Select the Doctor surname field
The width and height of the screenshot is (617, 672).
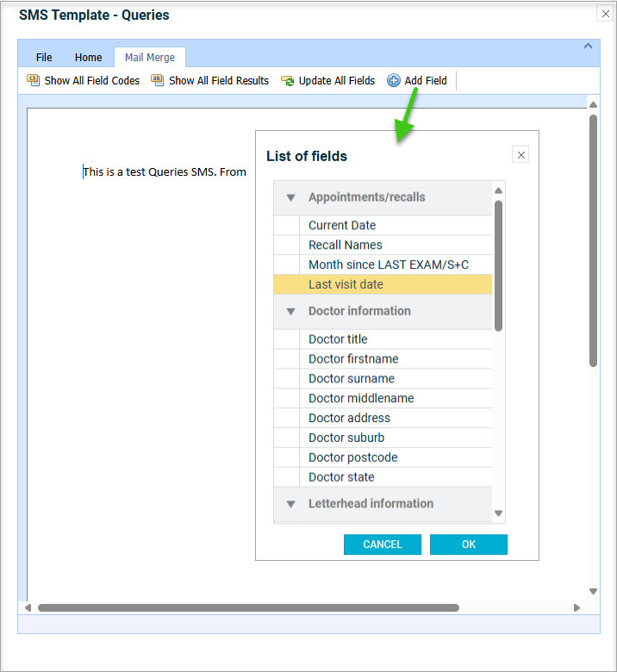[x=383, y=378]
